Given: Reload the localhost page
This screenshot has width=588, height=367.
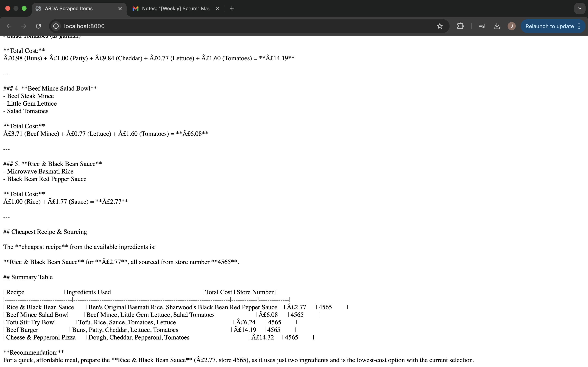Looking at the screenshot, I should point(38,26).
